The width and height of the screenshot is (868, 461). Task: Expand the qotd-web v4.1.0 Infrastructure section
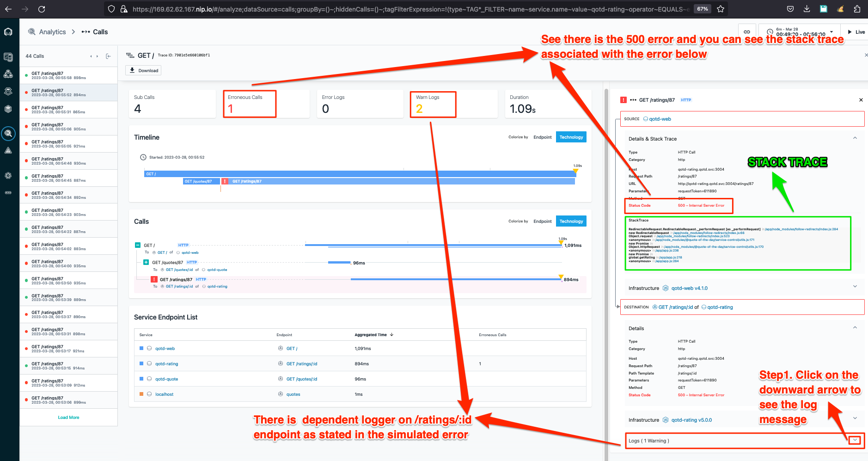coord(855,287)
